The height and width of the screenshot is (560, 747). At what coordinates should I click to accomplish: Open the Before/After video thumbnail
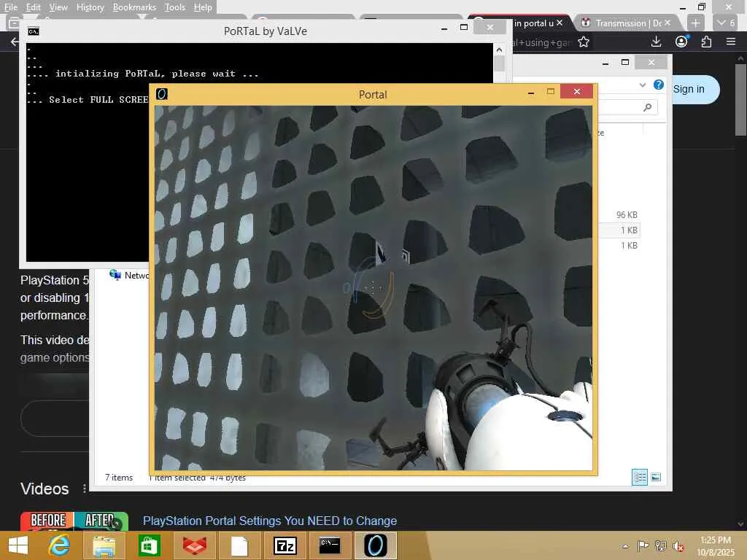coord(74,521)
